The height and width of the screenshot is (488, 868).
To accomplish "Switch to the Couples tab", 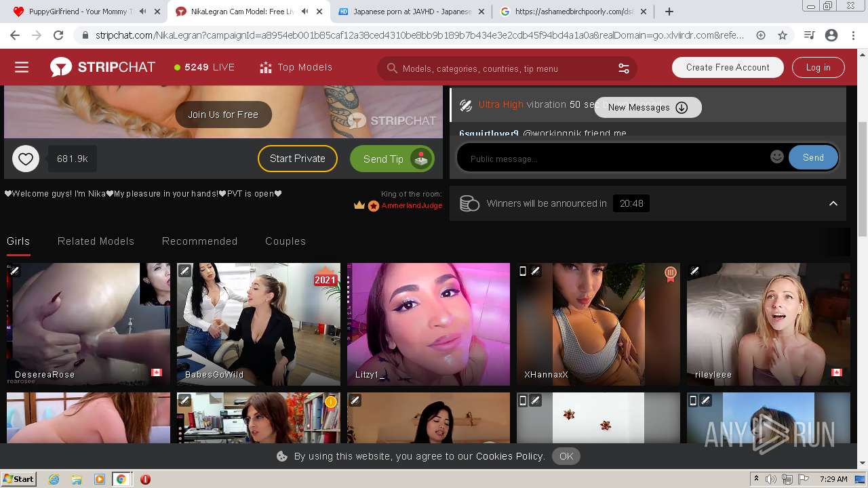I will 285,241.
